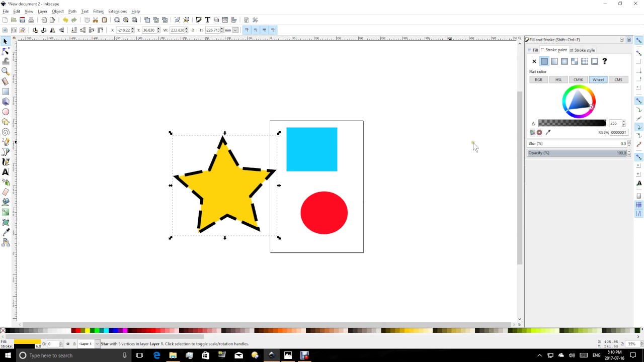Switch to the Stroke style tab
The width and height of the screenshot is (644, 362).
coord(582,50)
